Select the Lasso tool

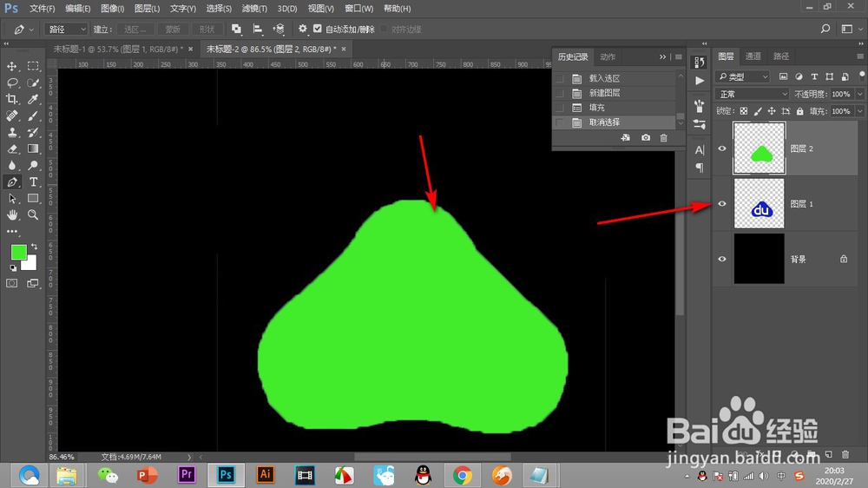(11, 83)
